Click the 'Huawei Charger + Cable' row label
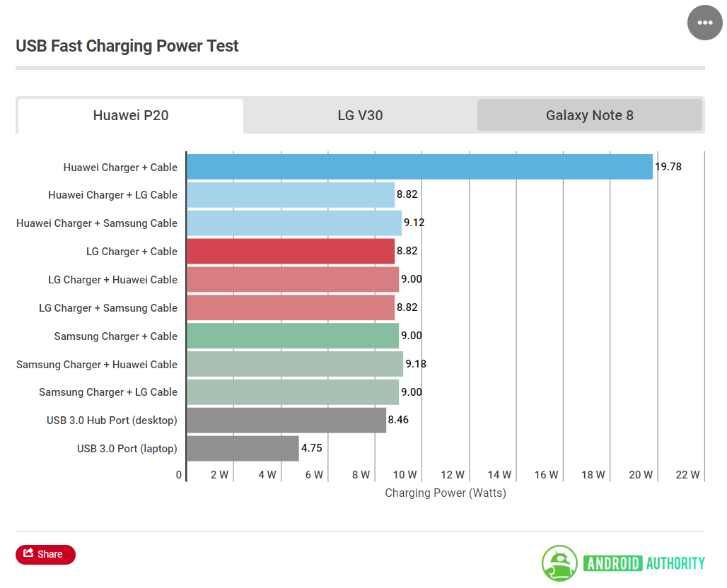The width and height of the screenshot is (727, 588). (x=120, y=167)
